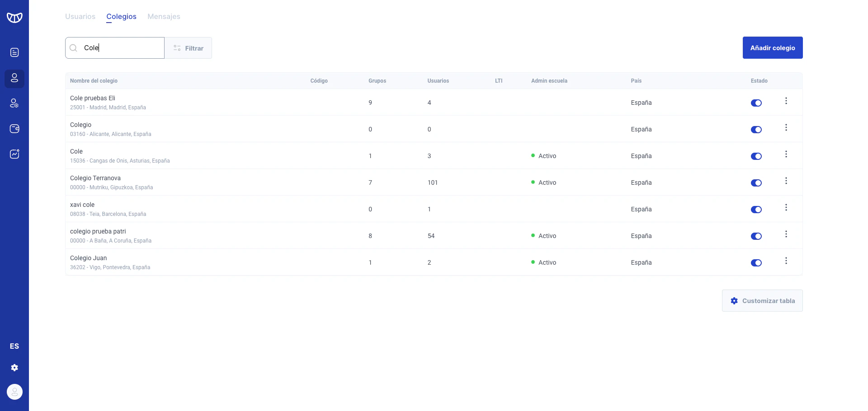This screenshot has height=411, width=868.
Task: Disable Colegio Terranova status switch
Action: point(756,183)
